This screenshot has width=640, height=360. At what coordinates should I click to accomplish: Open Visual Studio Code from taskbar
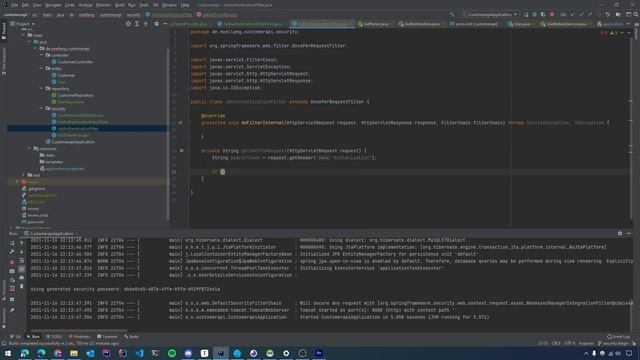click(x=139, y=353)
